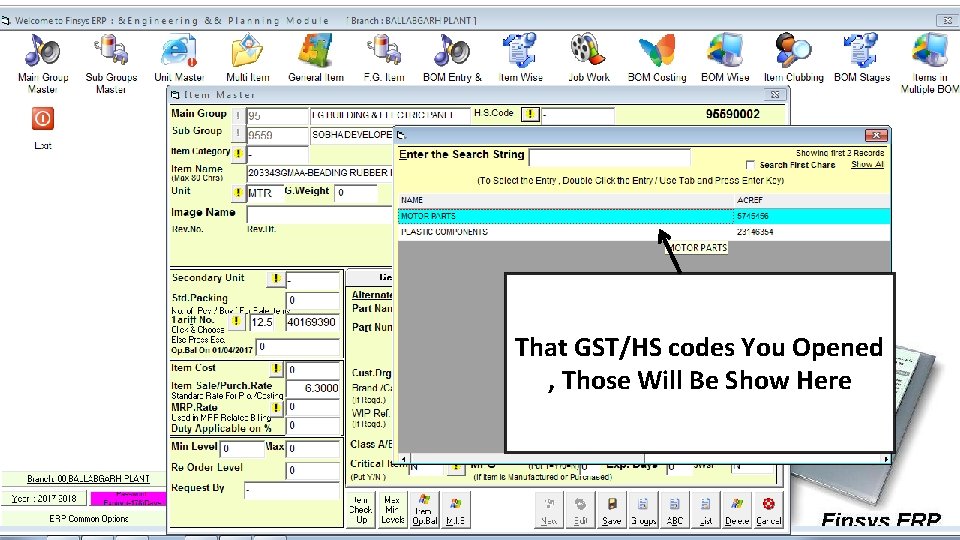Screen dimensions: 960x540
Task: Click the Enter the Search String field
Action: 609,157
